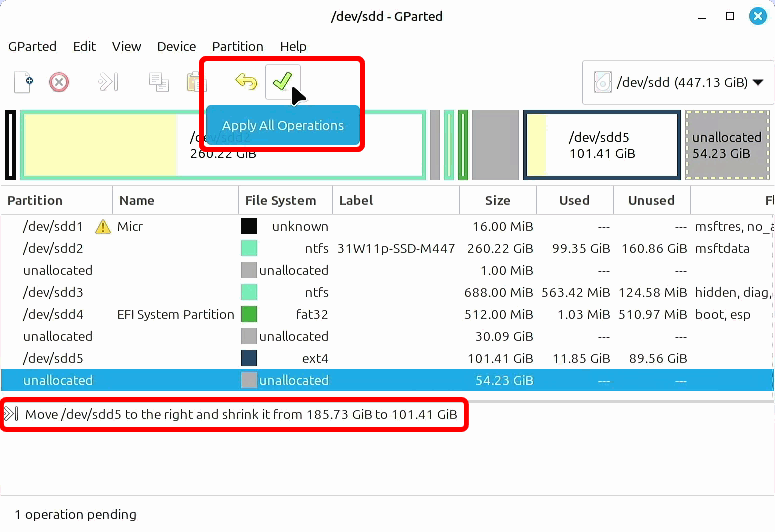Undo the last operation with yellow arrow
775x532 pixels.
246,82
